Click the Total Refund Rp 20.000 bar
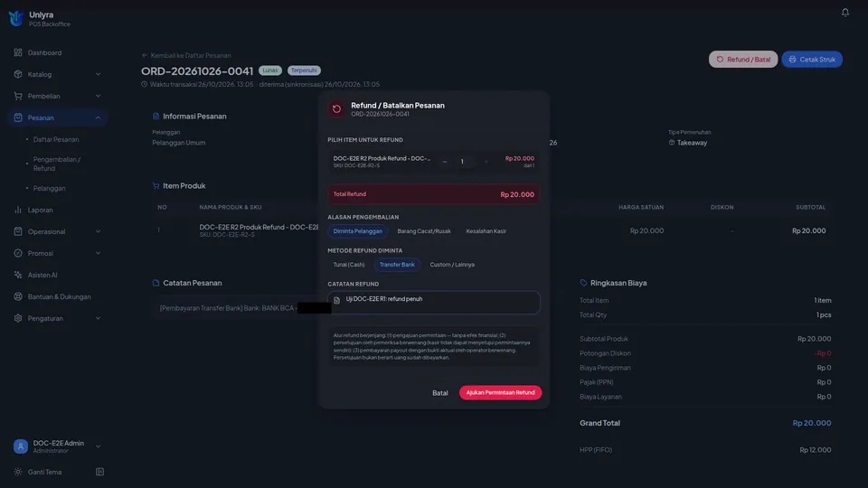 click(x=433, y=194)
